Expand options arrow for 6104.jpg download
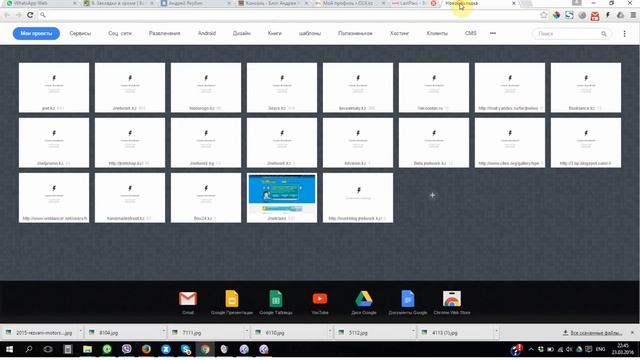 pos(163,332)
